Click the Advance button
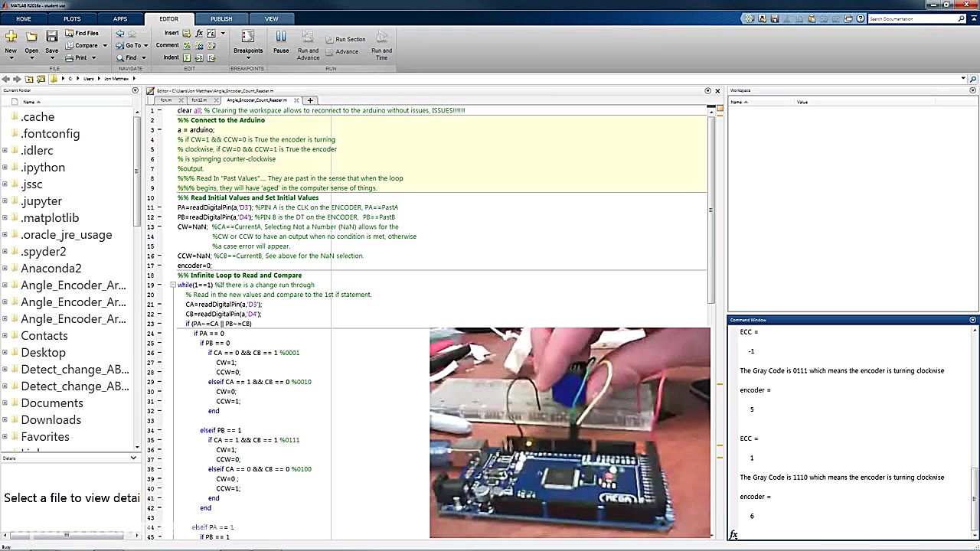 [x=346, y=51]
